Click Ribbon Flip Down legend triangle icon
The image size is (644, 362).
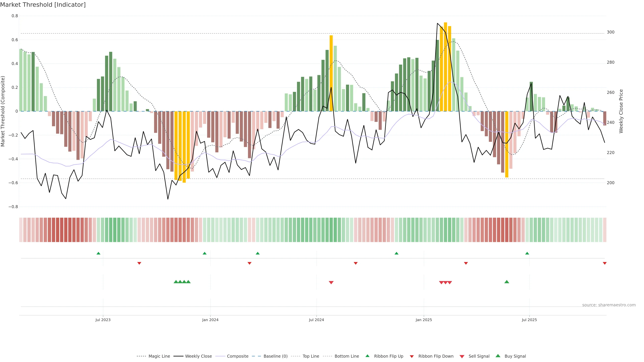tap(412, 356)
